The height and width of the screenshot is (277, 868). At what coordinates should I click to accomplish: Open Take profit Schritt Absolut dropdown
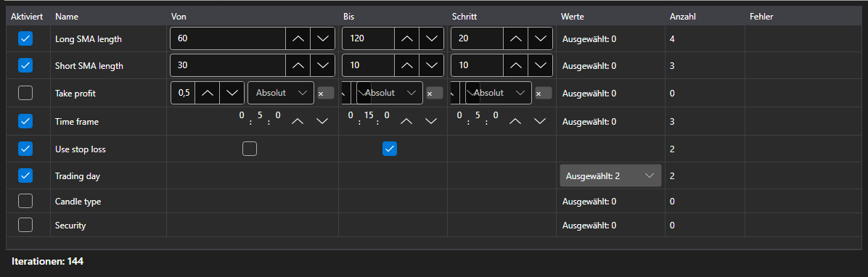tap(499, 93)
